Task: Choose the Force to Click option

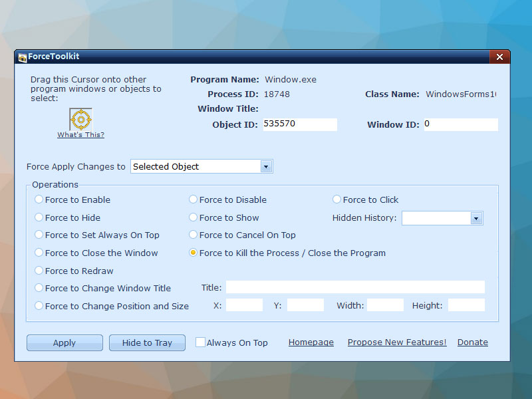Action: 337,199
